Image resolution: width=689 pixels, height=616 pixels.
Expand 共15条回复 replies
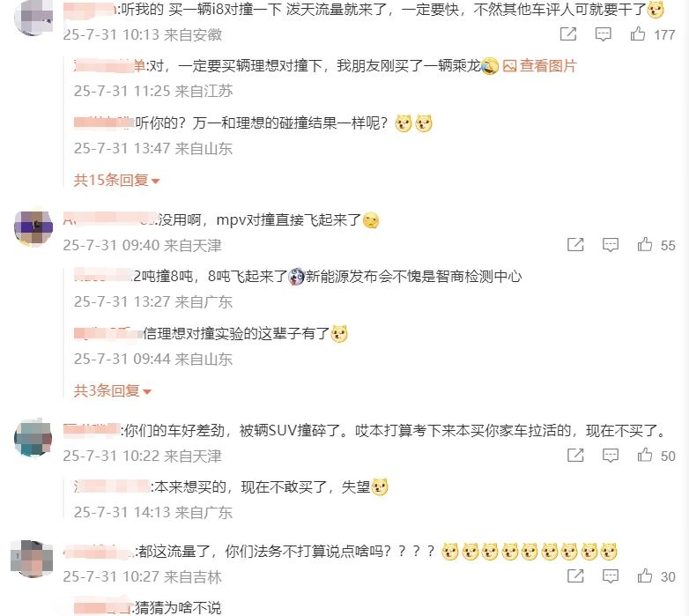[116, 180]
